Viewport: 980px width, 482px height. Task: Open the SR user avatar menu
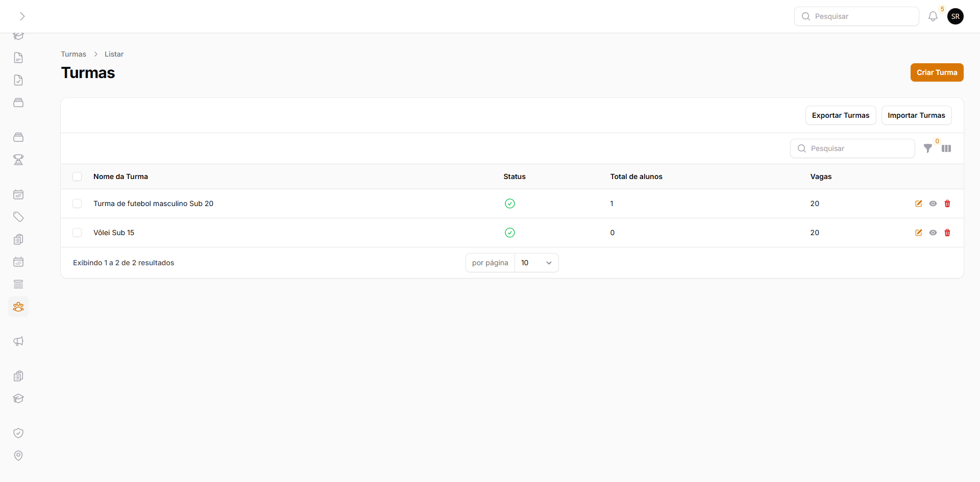click(x=955, y=16)
